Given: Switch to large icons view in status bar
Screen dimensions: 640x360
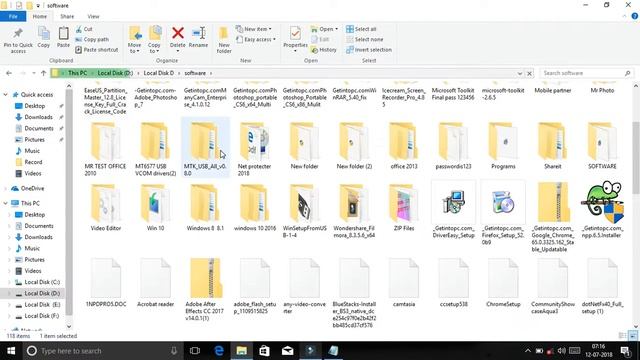Looking at the screenshot, I should point(633,336).
